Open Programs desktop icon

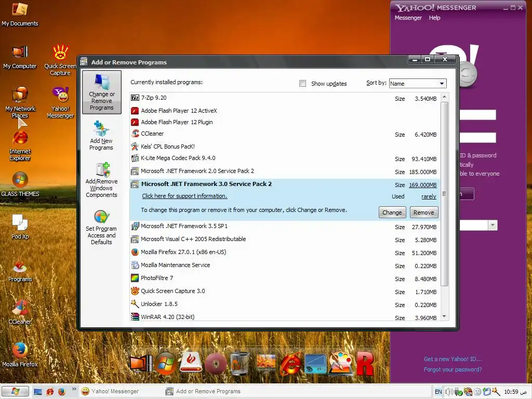(x=20, y=270)
